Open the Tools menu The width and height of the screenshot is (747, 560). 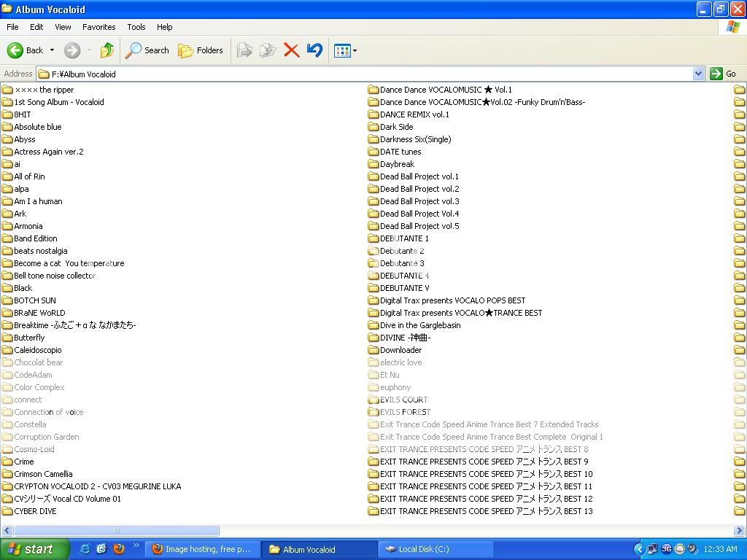tap(136, 27)
